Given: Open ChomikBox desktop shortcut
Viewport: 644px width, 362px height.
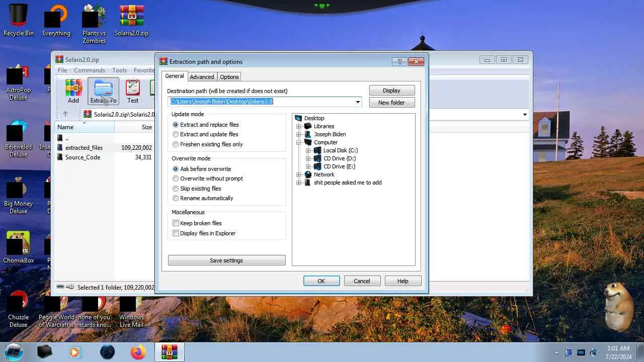Looking at the screenshot, I should (19, 247).
